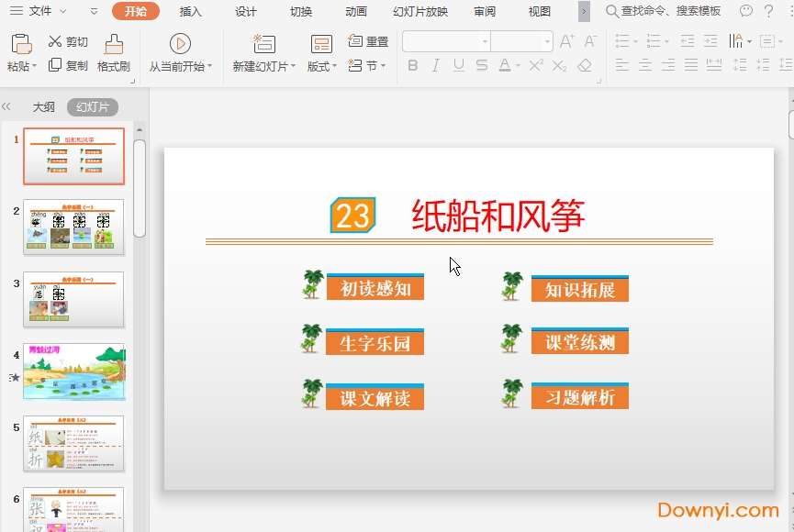Image resolution: width=794 pixels, height=532 pixels.
Task: Open the 大纲 outline panel tab
Action: coord(43,106)
